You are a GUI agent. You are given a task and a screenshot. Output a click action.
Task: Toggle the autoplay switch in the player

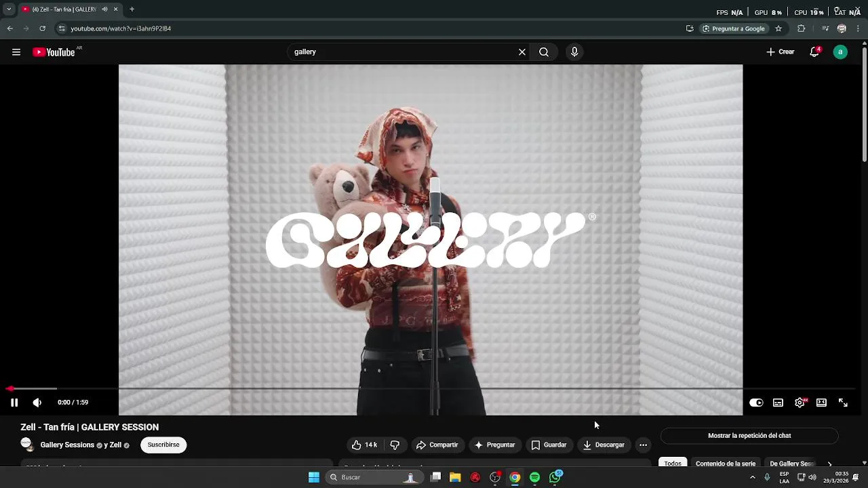[756, 403]
